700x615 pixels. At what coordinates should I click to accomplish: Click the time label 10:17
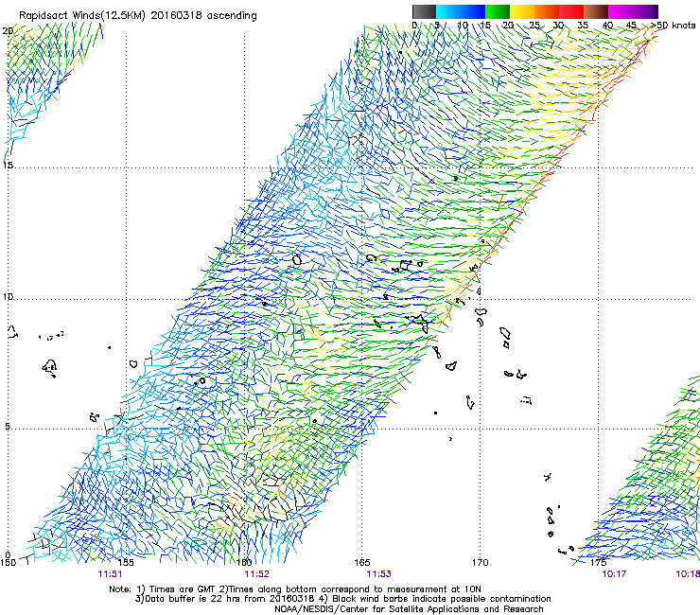click(614, 574)
